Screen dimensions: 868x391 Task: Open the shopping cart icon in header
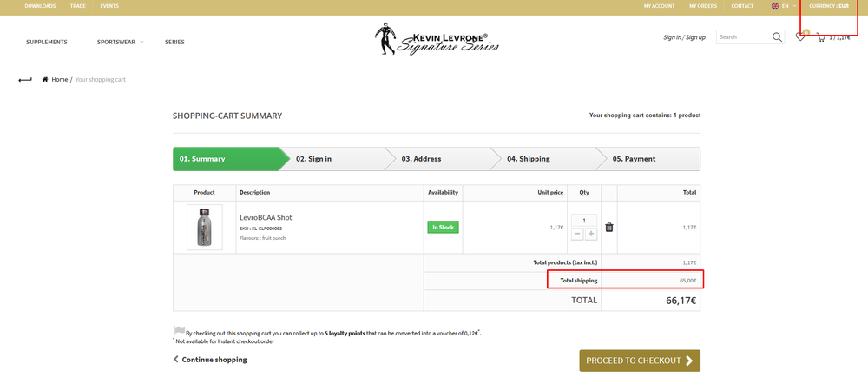[x=821, y=37]
